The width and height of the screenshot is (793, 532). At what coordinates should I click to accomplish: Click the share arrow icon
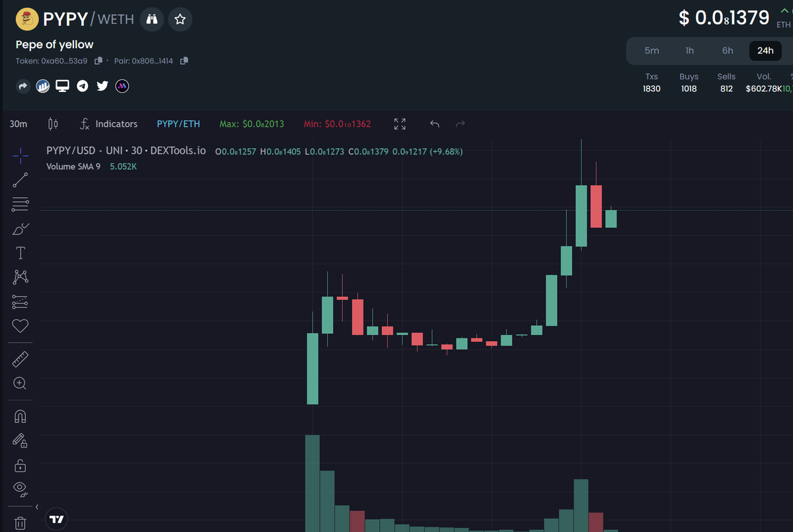tap(23, 86)
